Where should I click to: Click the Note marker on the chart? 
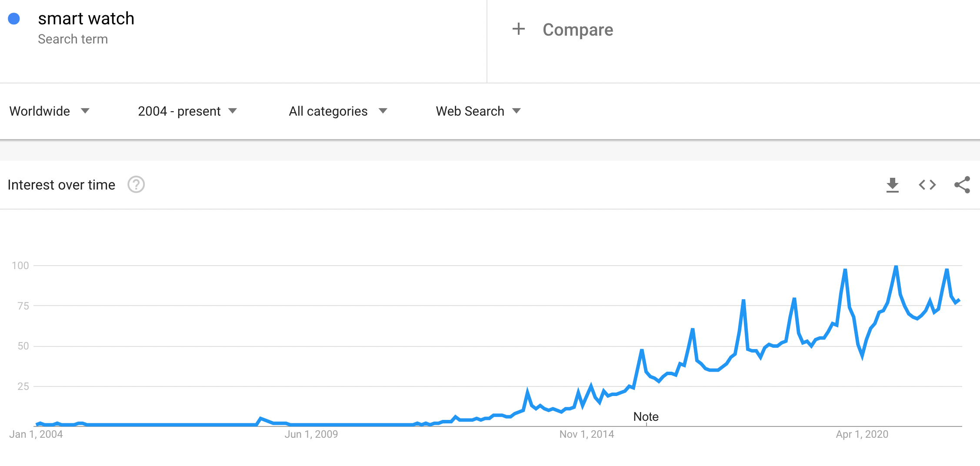(646, 416)
